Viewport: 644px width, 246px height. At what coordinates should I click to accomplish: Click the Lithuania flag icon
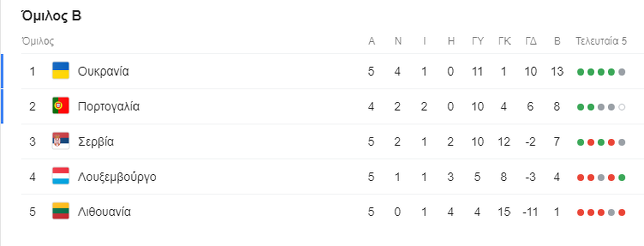pyautogui.click(x=61, y=211)
